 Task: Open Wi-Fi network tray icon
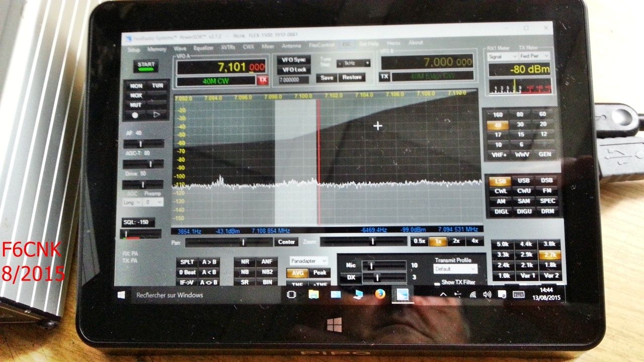(473, 295)
